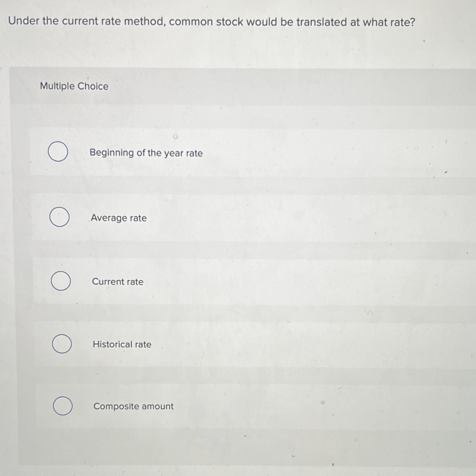Click the Current rate answer text
The image size is (476, 476).
click(118, 282)
